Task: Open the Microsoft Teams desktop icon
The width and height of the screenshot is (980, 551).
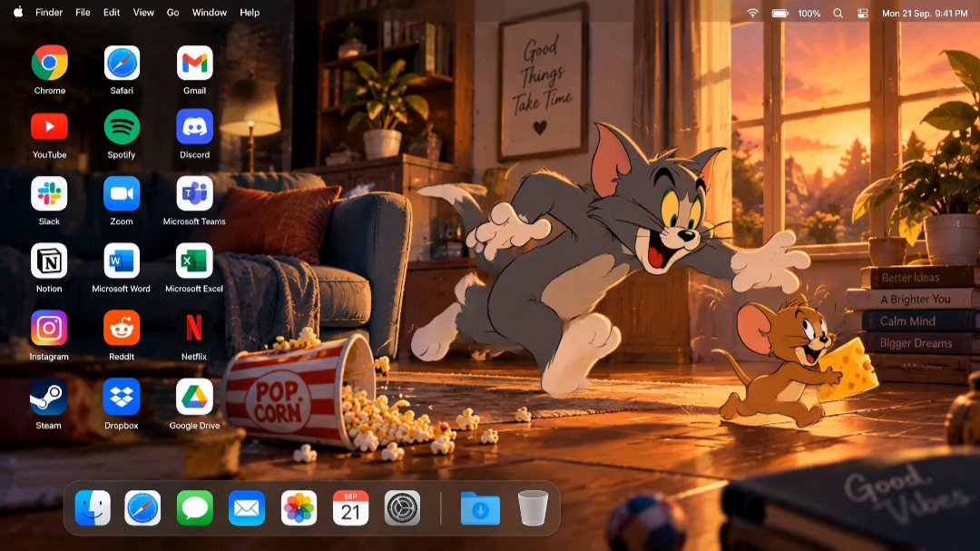Action: pyautogui.click(x=194, y=194)
